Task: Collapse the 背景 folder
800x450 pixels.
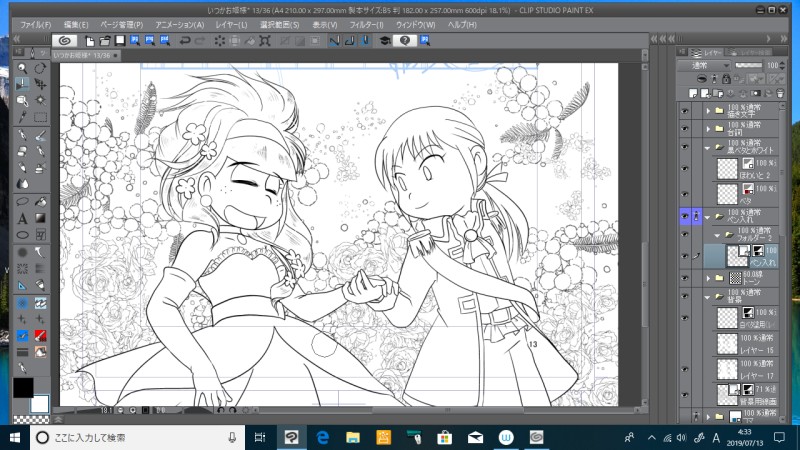Action: [x=708, y=296]
